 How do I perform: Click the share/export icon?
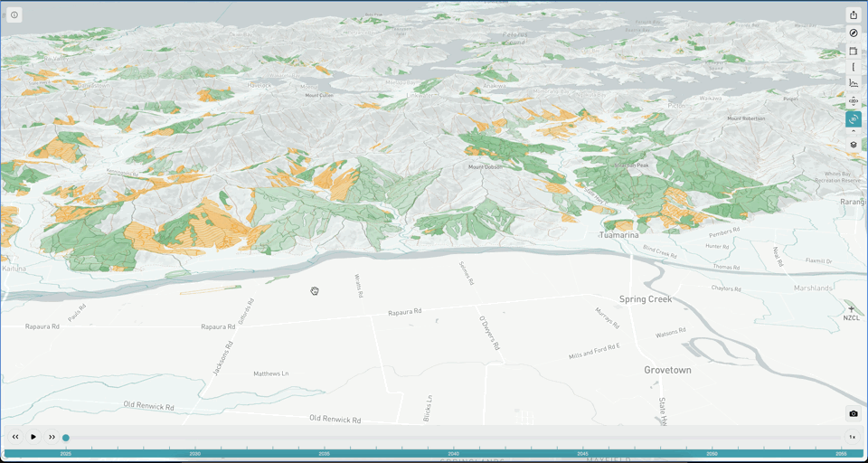pos(854,15)
